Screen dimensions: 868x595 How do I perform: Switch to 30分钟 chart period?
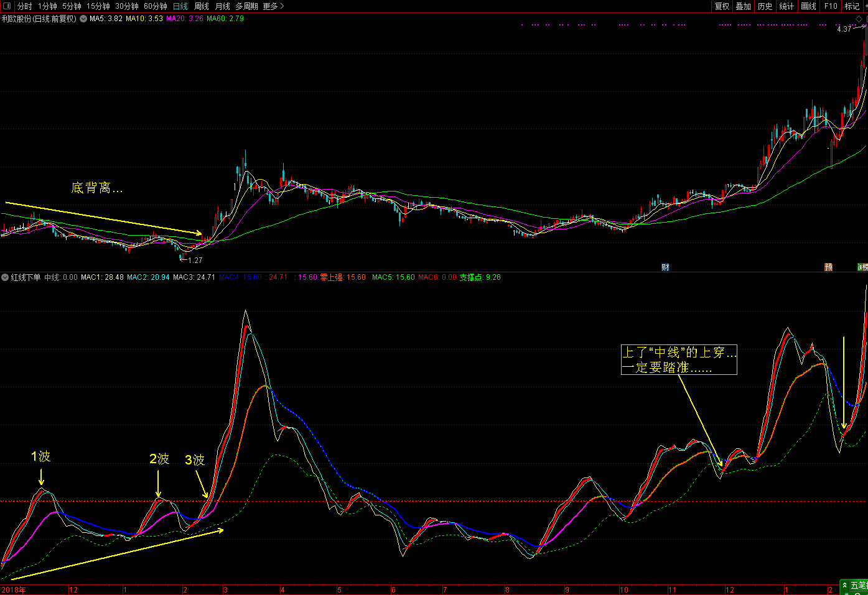(127, 6)
